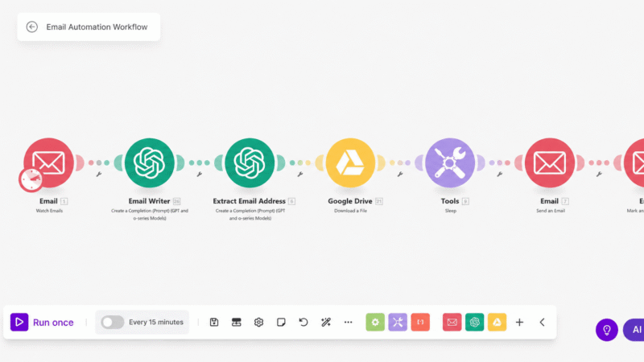Open the Email Send an Email module
The height and width of the screenshot is (362, 644).
pyautogui.click(x=550, y=163)
